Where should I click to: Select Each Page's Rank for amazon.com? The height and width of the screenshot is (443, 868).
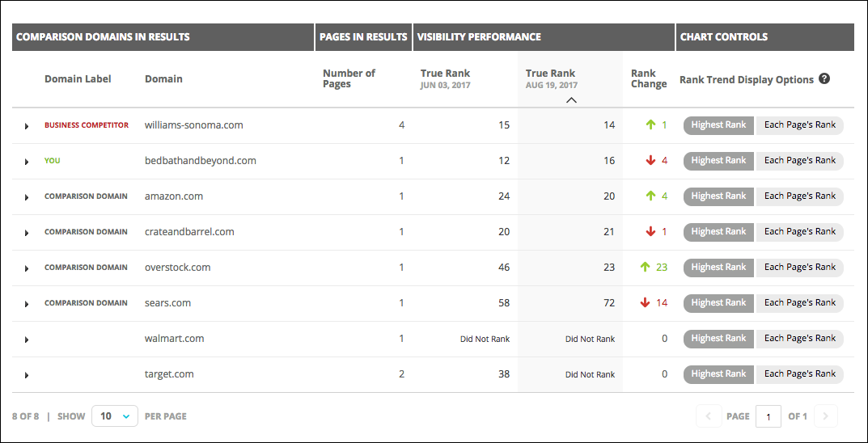tap(800, 196)
